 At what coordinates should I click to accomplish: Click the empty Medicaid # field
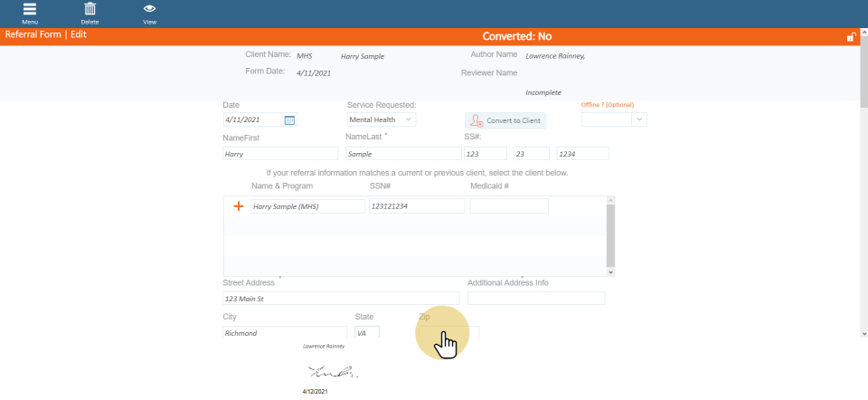pyautogui.click(x=508, y=206)
